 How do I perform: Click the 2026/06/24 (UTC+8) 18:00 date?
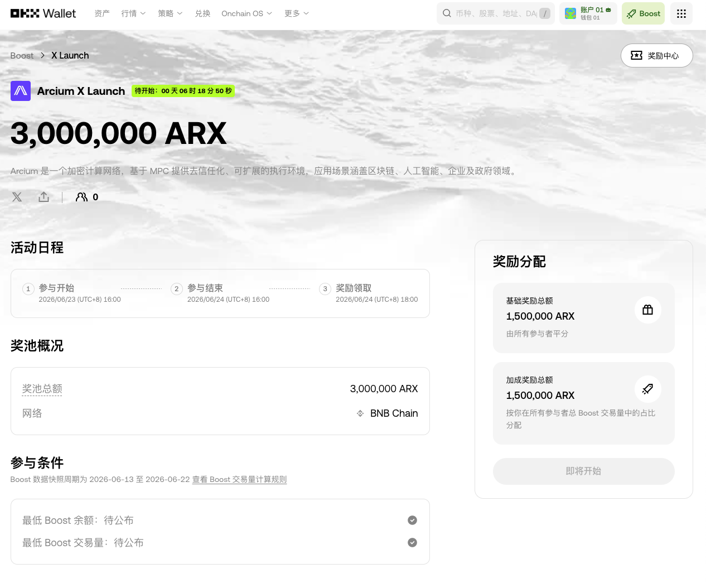(x=377, y=300)
